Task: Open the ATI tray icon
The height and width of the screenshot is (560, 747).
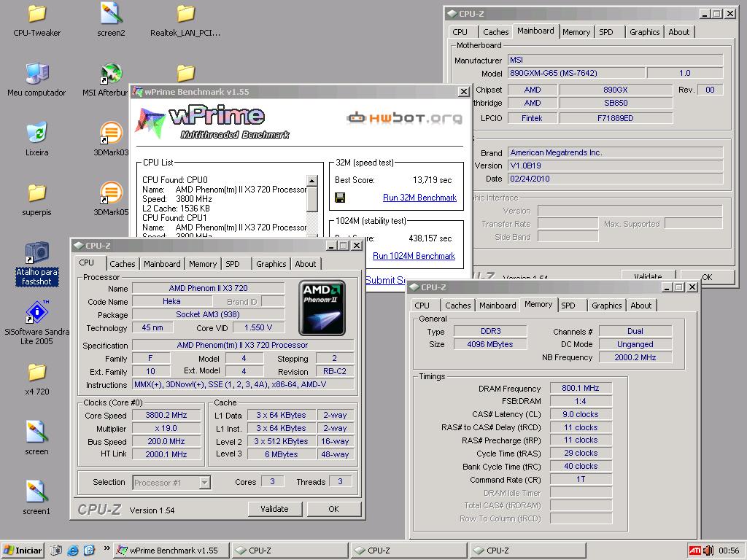Action: pyautogui.click(x=694, y=551)
